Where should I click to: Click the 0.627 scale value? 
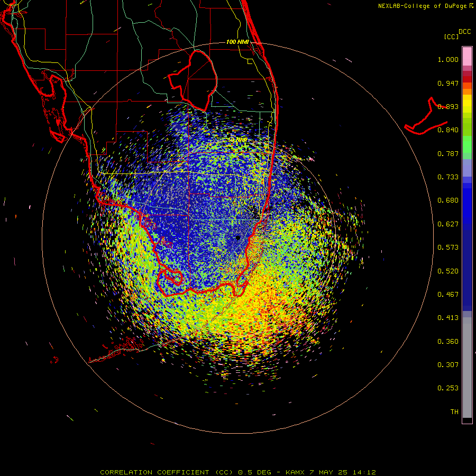(x=448, y=224)
